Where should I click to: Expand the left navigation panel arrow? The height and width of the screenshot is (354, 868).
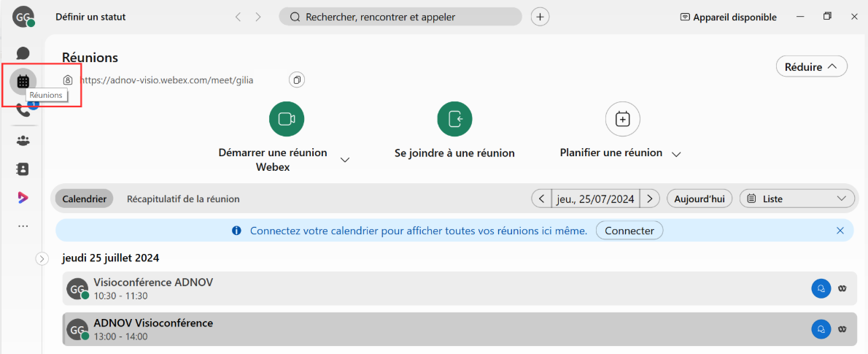click(x=42, y=258)
